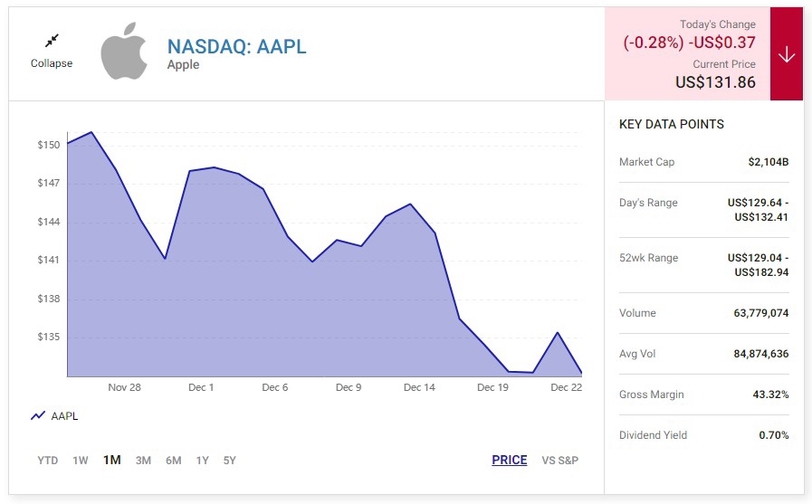Click the Current Price US$131.86 box
This screenshot has width=812, height=504.
715,74
